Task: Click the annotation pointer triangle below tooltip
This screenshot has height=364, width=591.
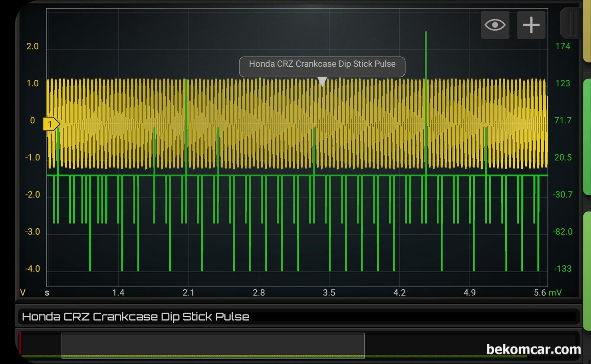Action: pos(322,81)
